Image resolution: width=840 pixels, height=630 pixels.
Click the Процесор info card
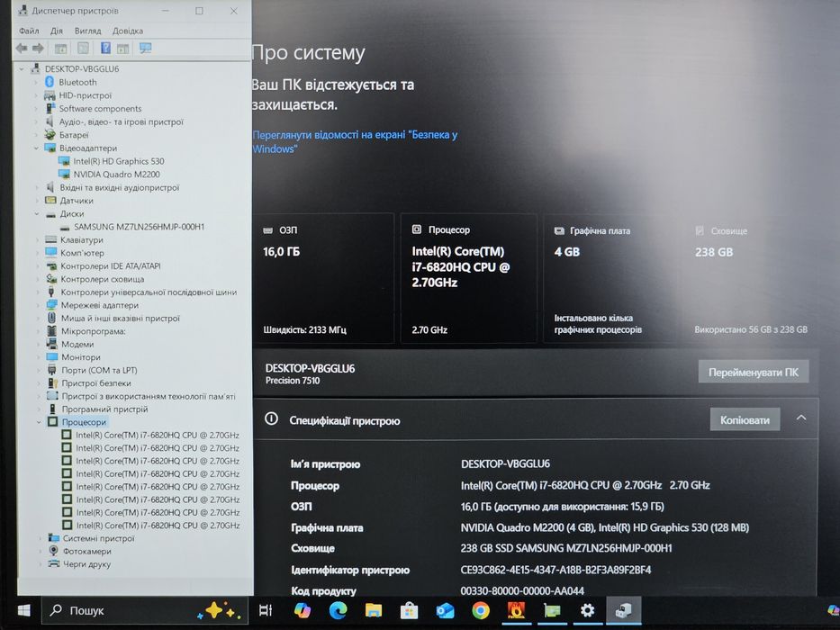(468, 279)
